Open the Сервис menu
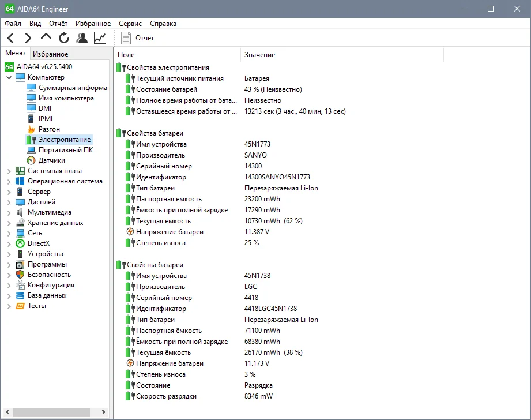Image resolution: width=531 pixels, height=420 pixels. click(x=130, y=24)
